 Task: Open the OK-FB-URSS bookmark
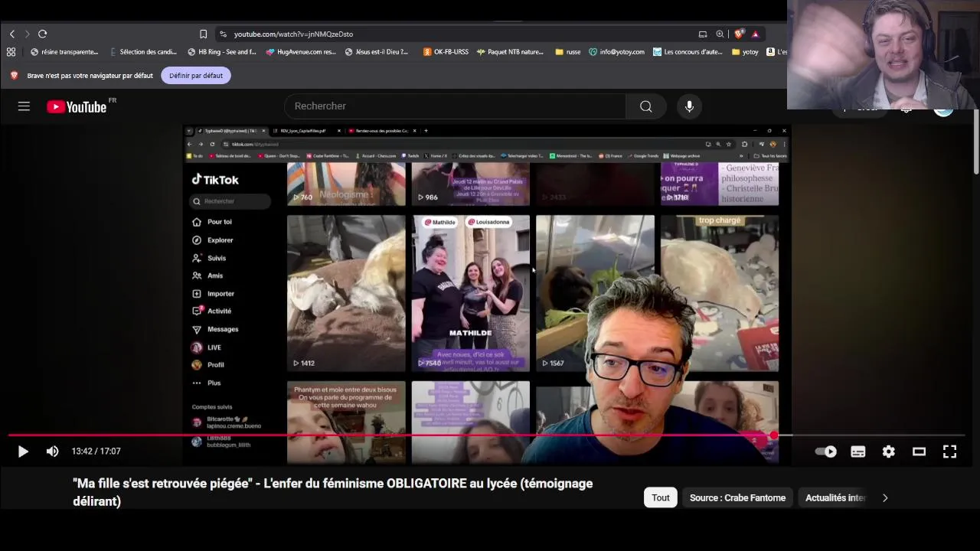tap(446, 52)
